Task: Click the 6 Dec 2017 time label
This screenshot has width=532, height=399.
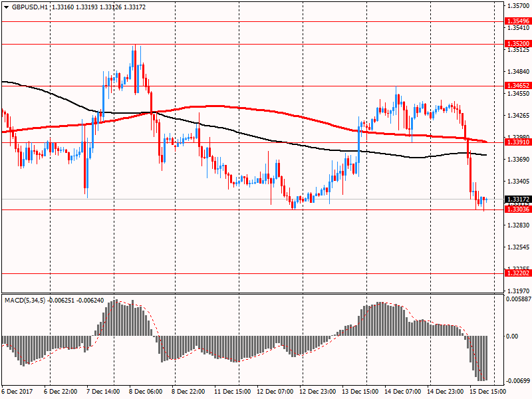Action: 17,392
